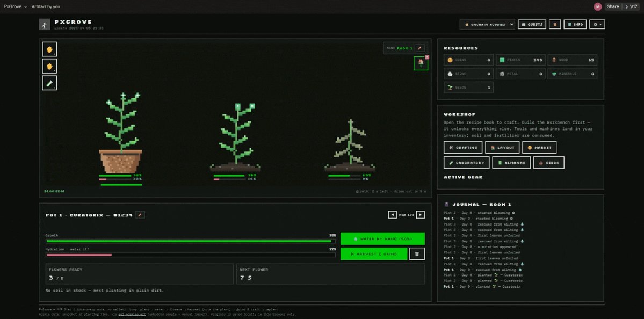Viewport: 644px width, 319px height.
Task: Click the user avatar M
Action: click(598, 6)
